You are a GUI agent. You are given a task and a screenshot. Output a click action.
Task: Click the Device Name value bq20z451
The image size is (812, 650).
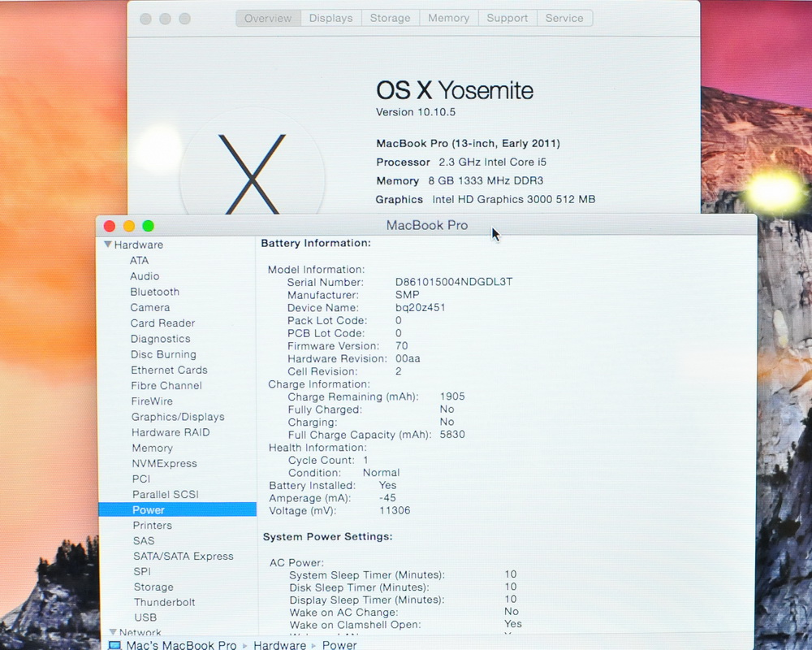pyautogui.click(x=420, y=307)
